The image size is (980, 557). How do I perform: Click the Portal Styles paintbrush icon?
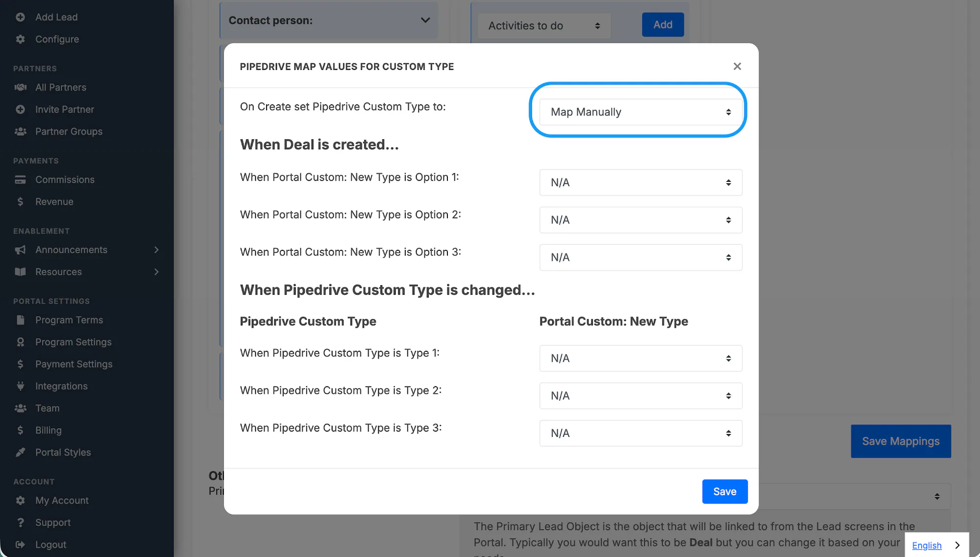click(20, 452)
